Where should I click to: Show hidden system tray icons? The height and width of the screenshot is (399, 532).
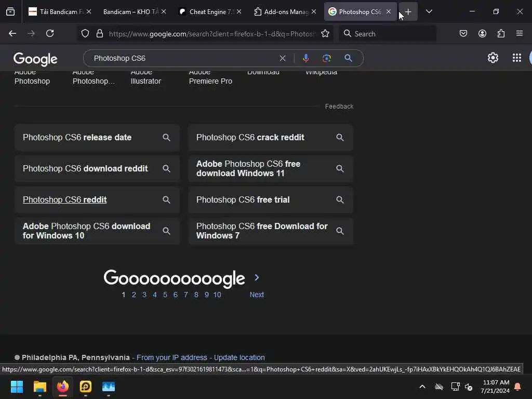(x=422, y=387)
